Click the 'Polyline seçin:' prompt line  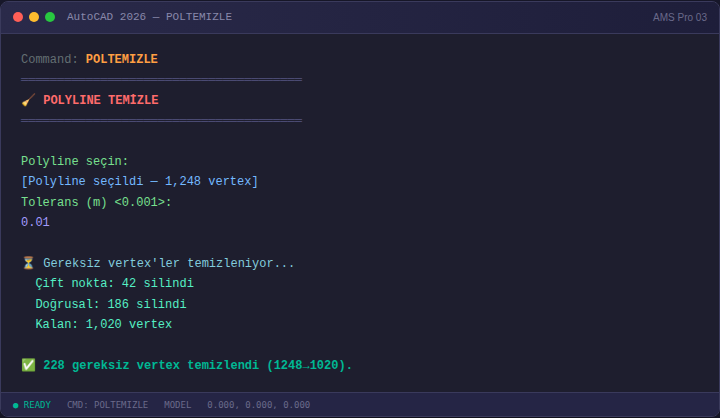(74, 161)
